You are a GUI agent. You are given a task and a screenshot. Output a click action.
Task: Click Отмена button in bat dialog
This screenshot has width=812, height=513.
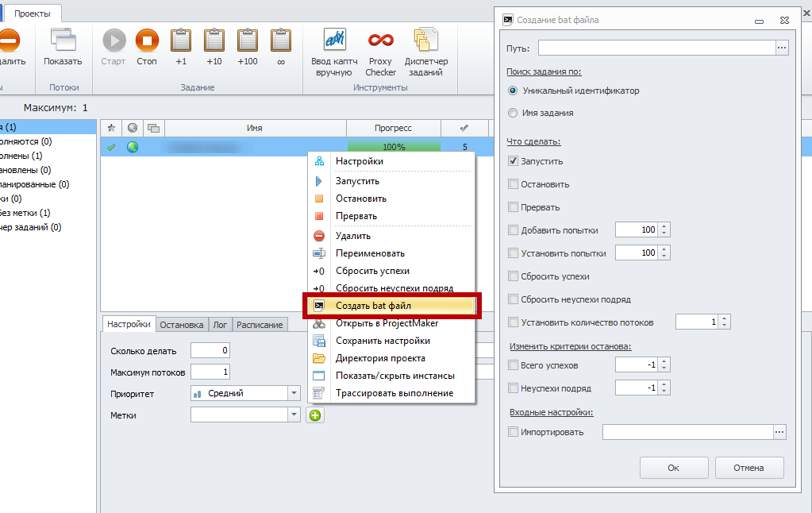click(749, 468)
